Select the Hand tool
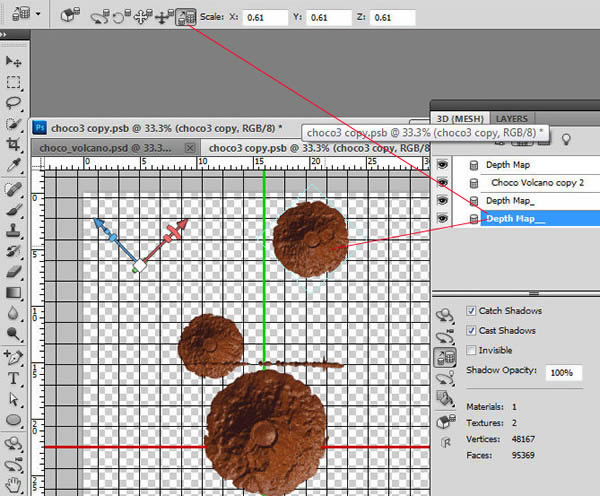 (x=14, y=486)
